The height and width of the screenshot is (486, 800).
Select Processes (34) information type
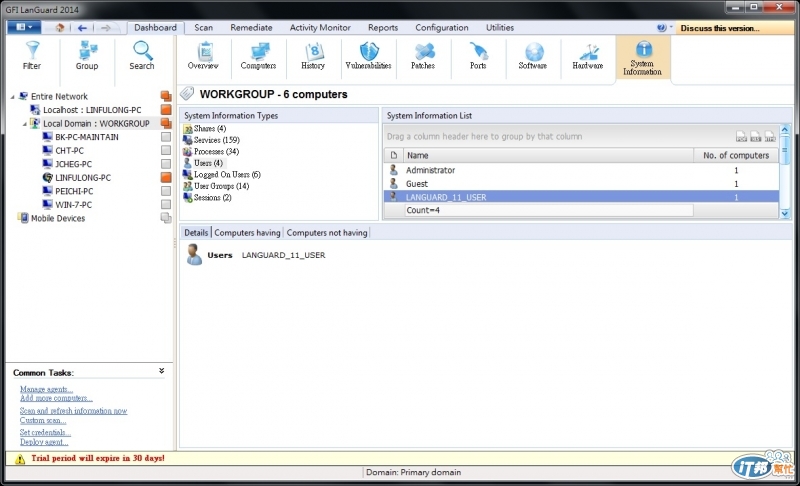216,151
